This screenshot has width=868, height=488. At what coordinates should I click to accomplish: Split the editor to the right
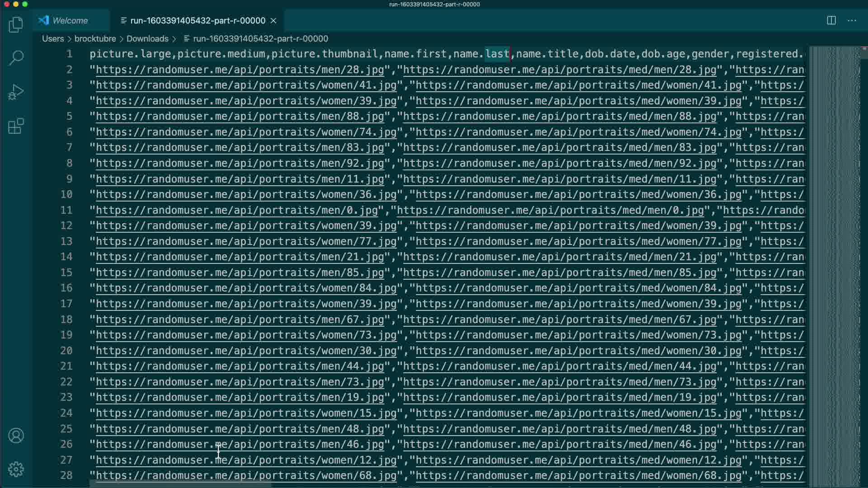(x=831, y=20)
